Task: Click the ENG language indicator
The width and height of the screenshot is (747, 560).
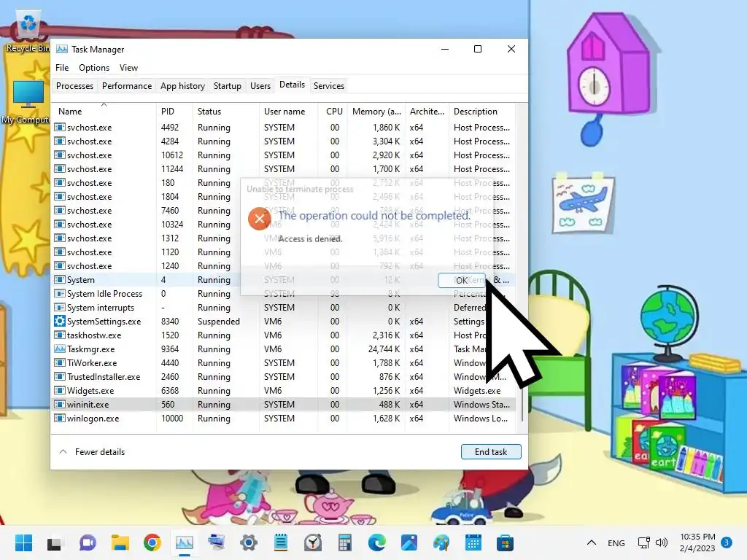Action: click(616, 542)
